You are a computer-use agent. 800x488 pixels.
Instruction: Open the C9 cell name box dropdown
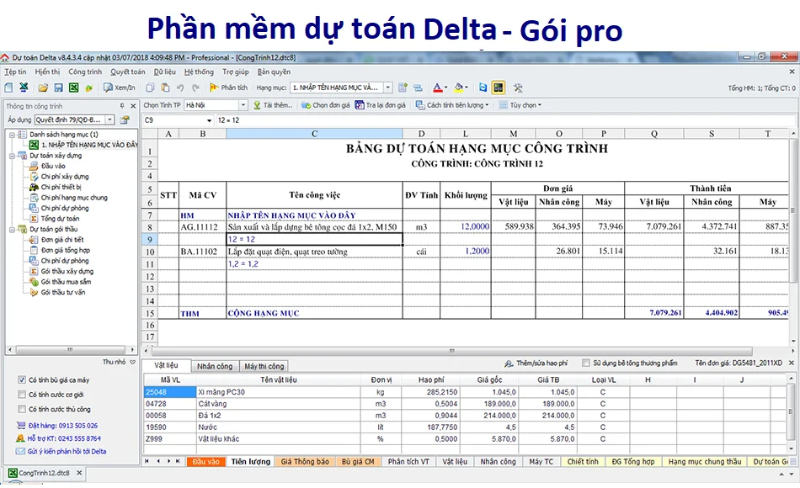coord(209,120)
